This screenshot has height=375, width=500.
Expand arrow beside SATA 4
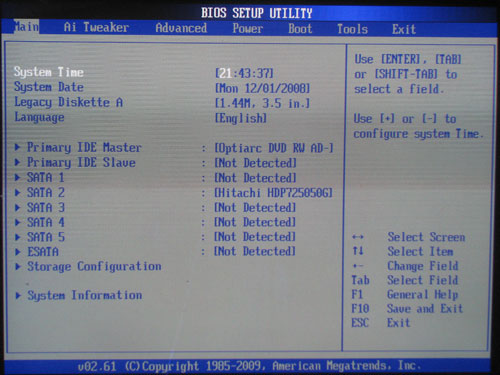pyautogui.click(x=18, y=222)
